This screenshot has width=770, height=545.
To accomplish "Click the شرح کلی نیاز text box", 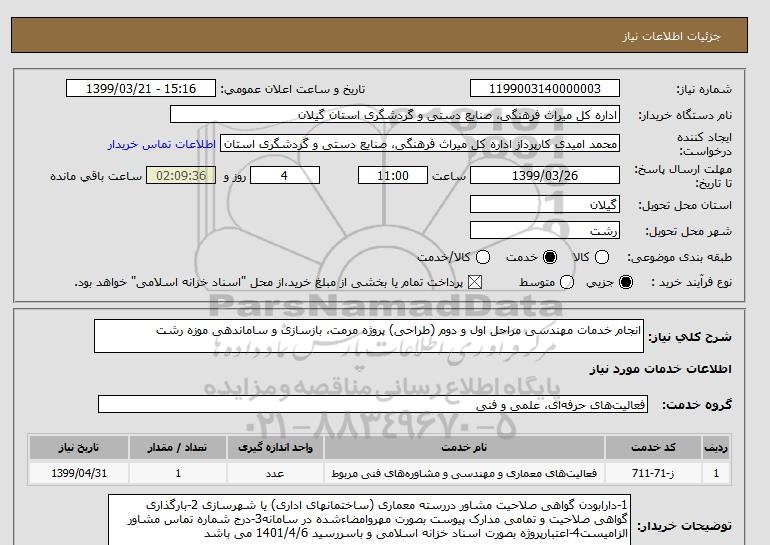I will pos(369,336).
